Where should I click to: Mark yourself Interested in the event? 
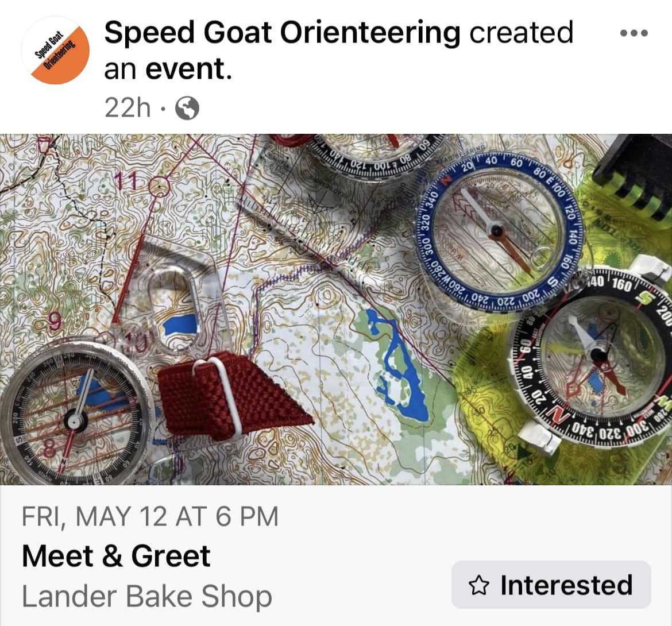[551, 585]
